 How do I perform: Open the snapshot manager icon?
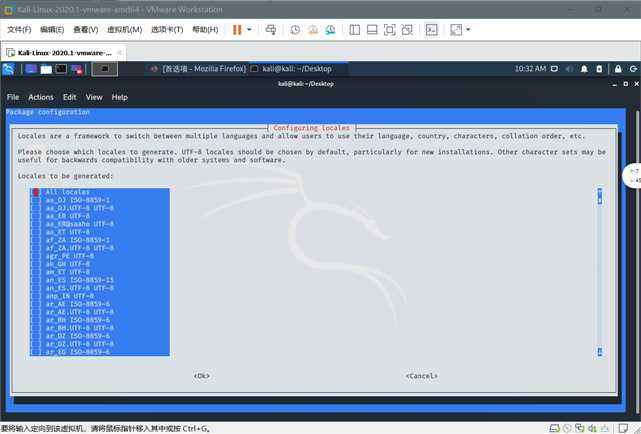330,29
